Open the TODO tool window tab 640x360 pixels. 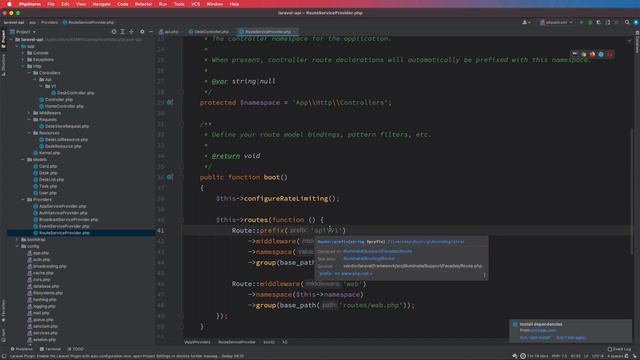[x=76, y=349]
